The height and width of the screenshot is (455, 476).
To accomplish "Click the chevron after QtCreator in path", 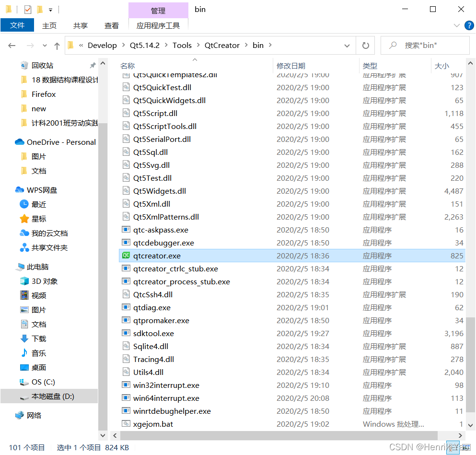I will point(246,45).
